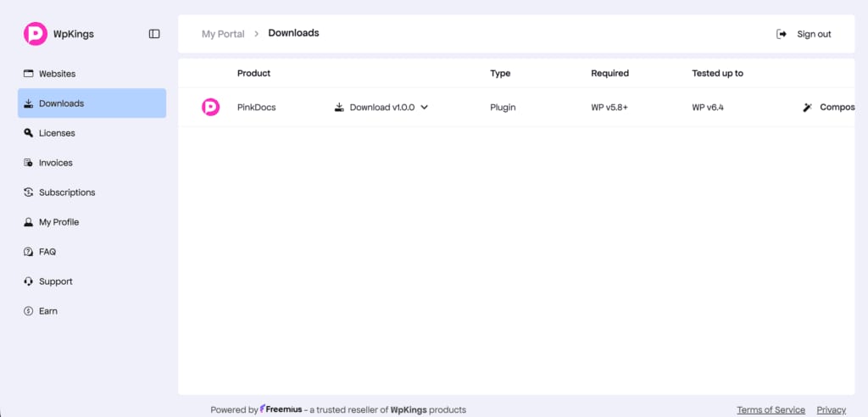
Task: Click the Sign out text
Action: tap(814, 35)
